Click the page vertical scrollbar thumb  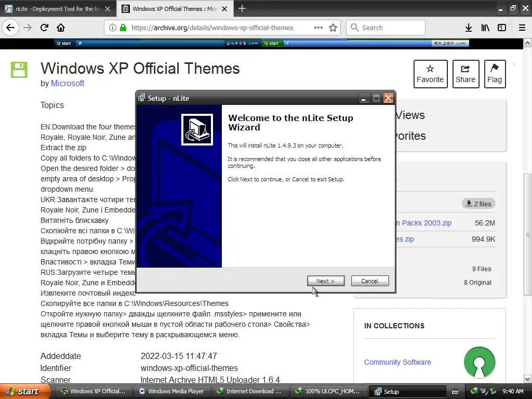(x=528, y=234)
